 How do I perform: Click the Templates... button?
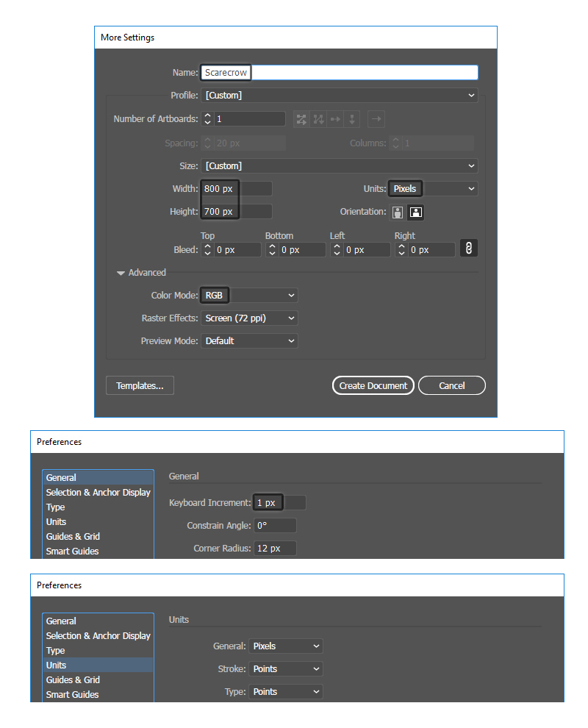[x=140, y=385]
